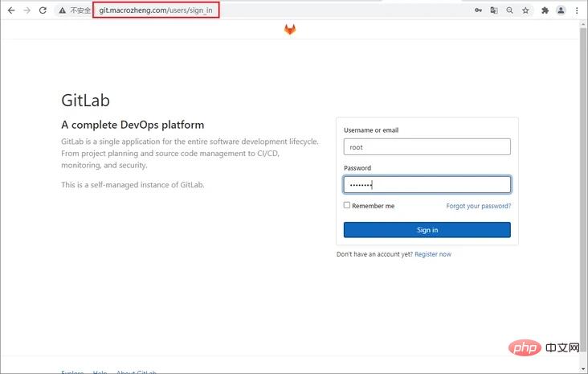The image size is (588, 374).
Task: Open the saved passwords key icon
Action: point(478,10)
